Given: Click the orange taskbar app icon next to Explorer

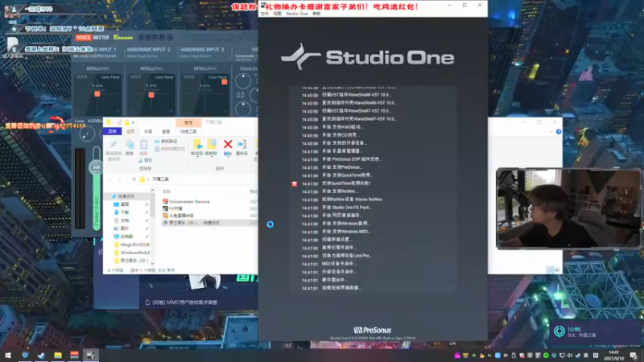Looking at the screenshot, I should pos(74,356).
